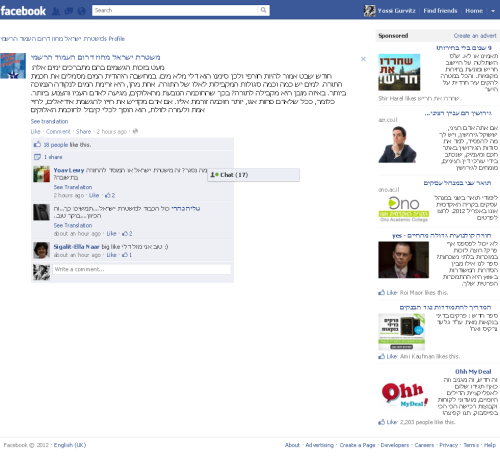Click Create a Page footer link
Screen dimensions: 500x468
click(357, 445)
